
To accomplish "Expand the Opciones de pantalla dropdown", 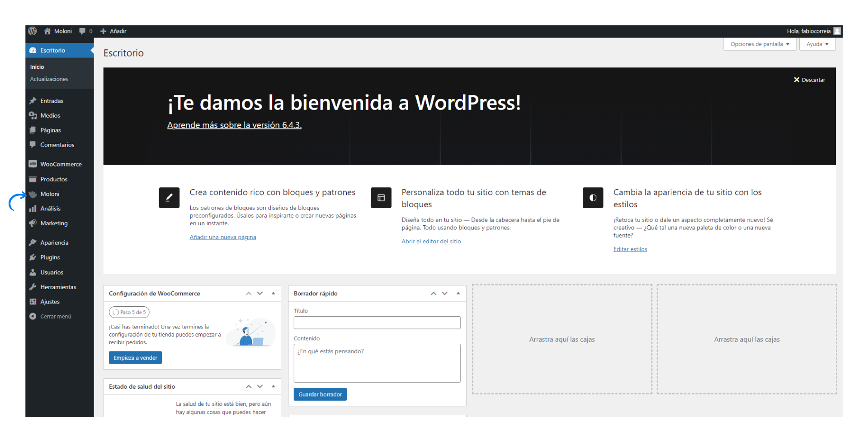I will (x=759, y=44).
